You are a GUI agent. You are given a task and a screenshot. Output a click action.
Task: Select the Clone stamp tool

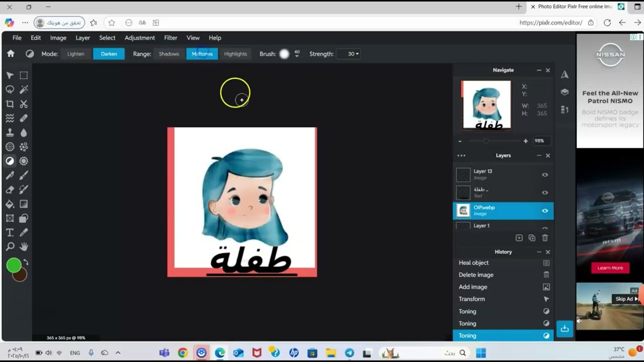pyautogui.click(x=10, y=133)
